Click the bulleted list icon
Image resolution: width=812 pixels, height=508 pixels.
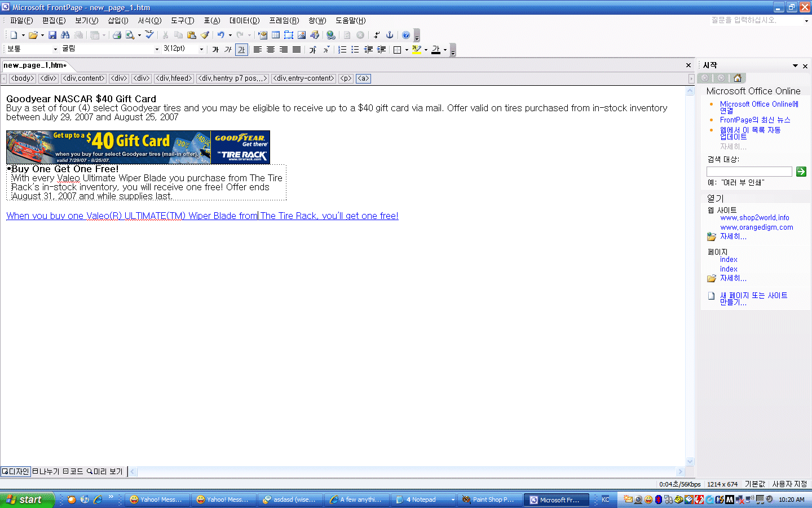click(355, 50)
